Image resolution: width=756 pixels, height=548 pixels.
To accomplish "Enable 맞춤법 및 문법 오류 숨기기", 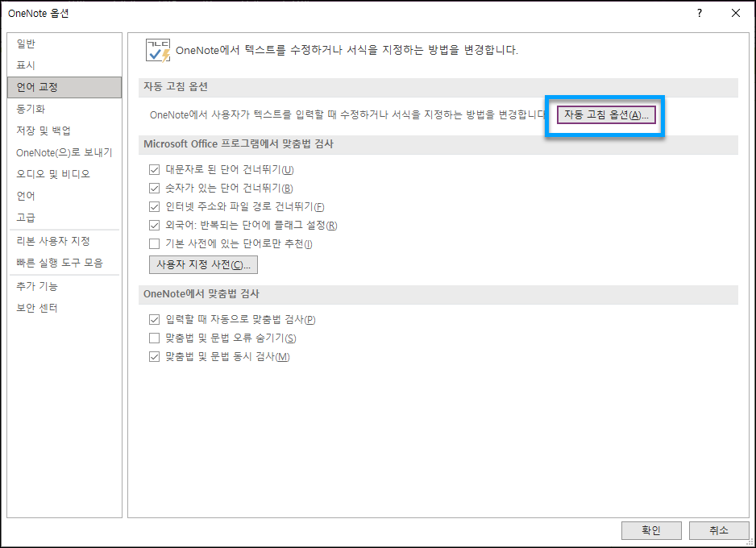I will tap(155, 338).
